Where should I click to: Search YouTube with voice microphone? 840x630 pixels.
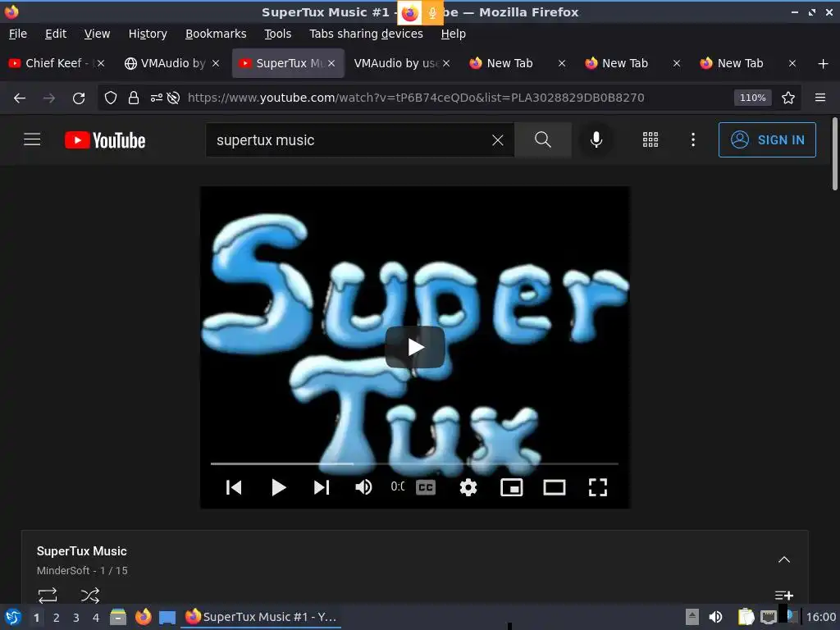(596, 139)
